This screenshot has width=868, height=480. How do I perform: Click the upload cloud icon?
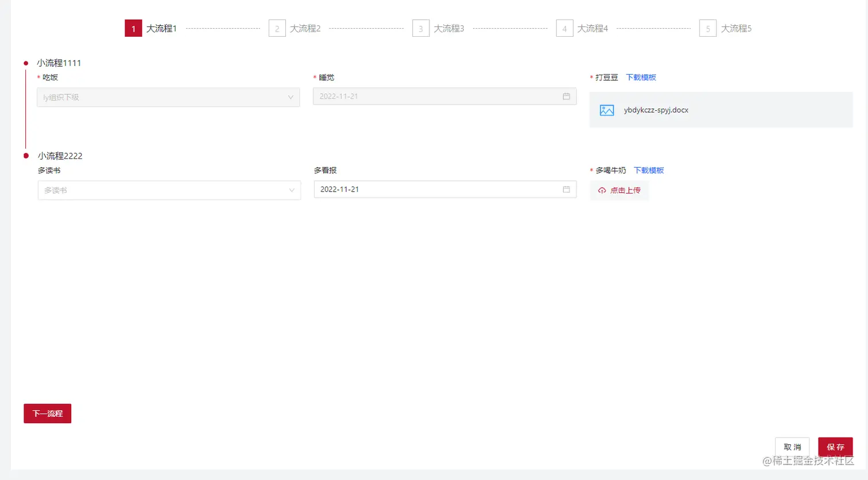(x=602, y=191)
